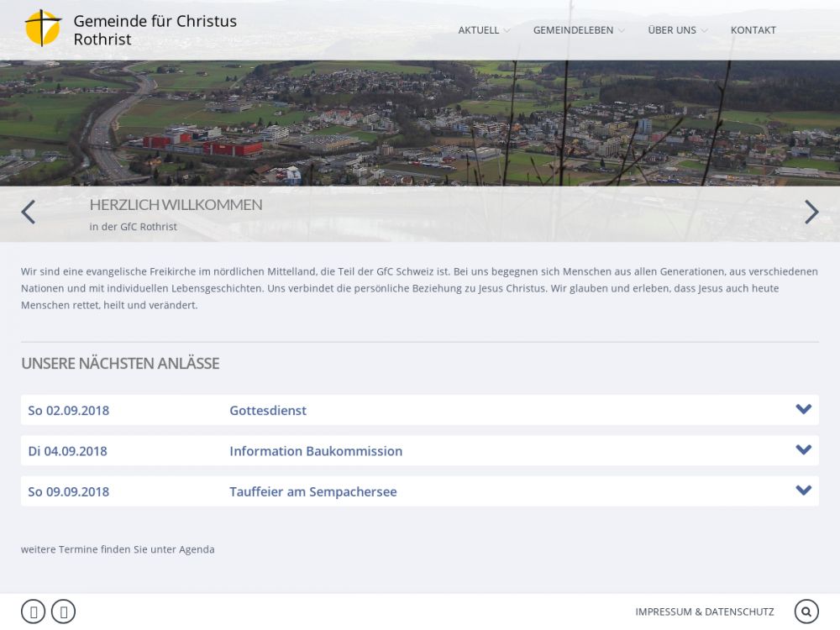840x630 pixels.
Task: Open the Über uns dropdown menu
Action: point(672,30)
